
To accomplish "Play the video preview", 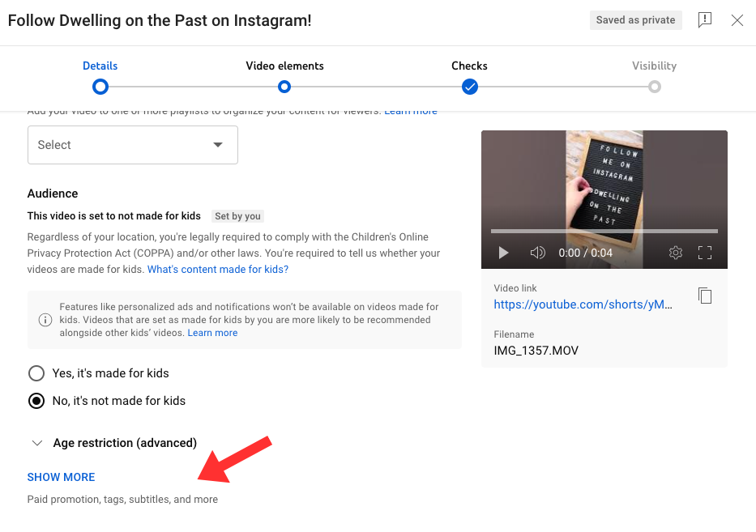I will tap(503, 253).
